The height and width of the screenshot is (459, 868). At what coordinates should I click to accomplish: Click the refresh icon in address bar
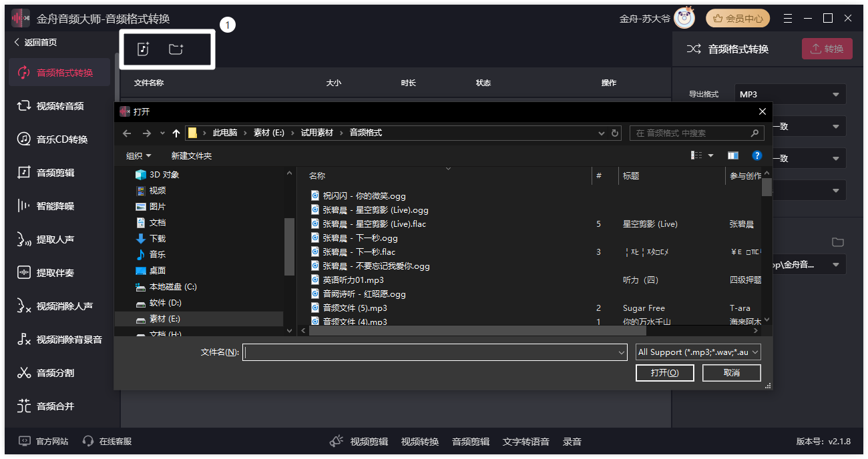(615, 133)
